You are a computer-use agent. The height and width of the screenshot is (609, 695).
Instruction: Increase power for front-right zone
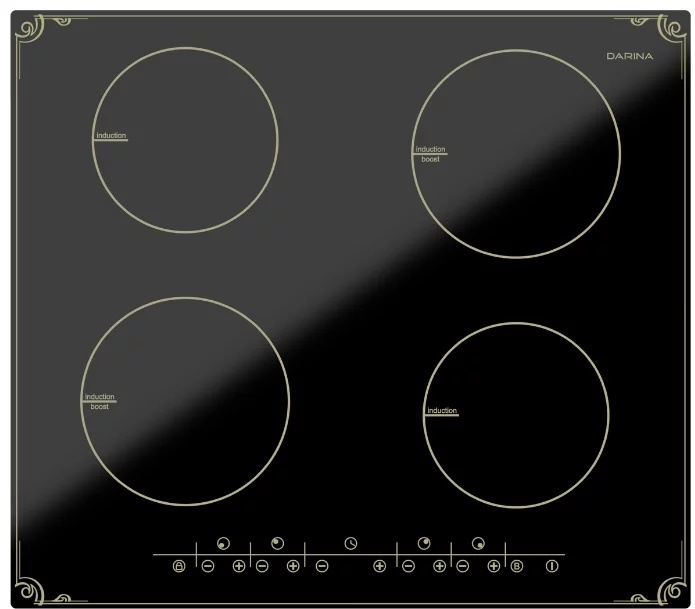493,567
